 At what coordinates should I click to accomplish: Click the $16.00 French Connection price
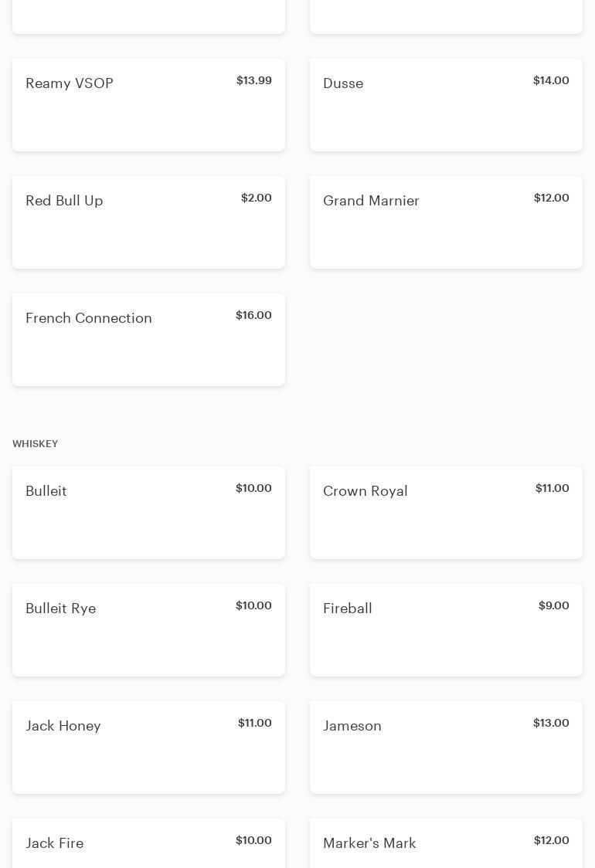click(253, 315)
